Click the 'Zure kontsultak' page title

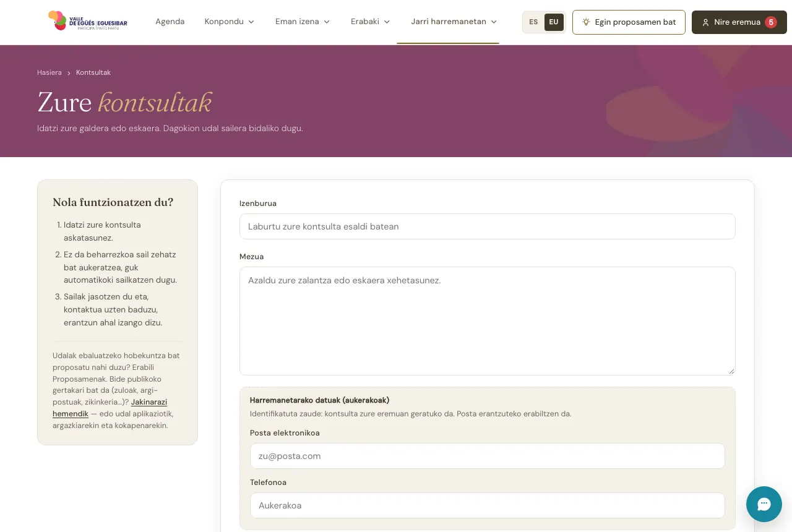tap(124, 102)
